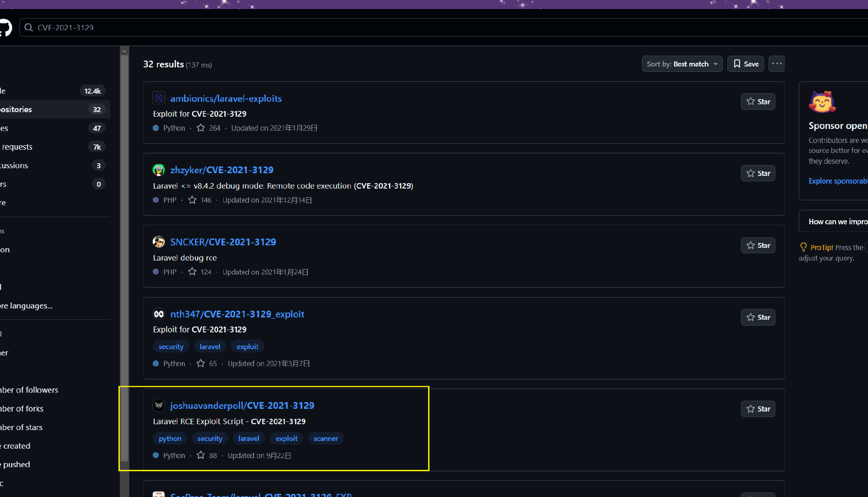This screenshot has height=497, width=868.
Task: Star the SNCKER/CVE-2021-3129 repository
Action: click(758, 245)
